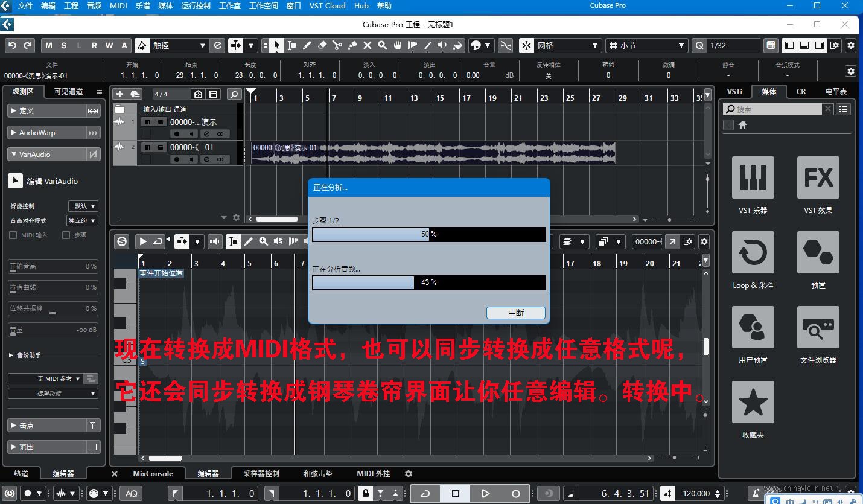Image resolution: width=863 pixels, height=504 pixels.
Task: Click the Undo arrow in the toolbar
Action: point(13,45)
